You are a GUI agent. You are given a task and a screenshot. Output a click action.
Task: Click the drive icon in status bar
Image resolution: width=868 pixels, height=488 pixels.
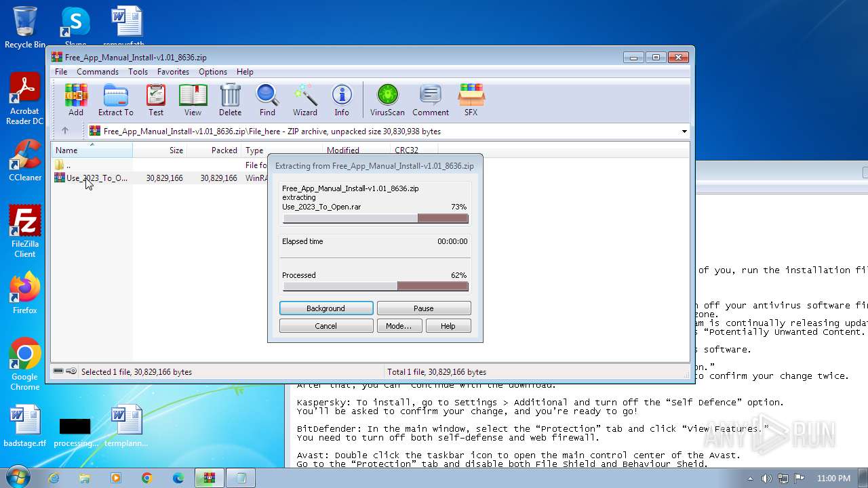click(x=58, y=371)
